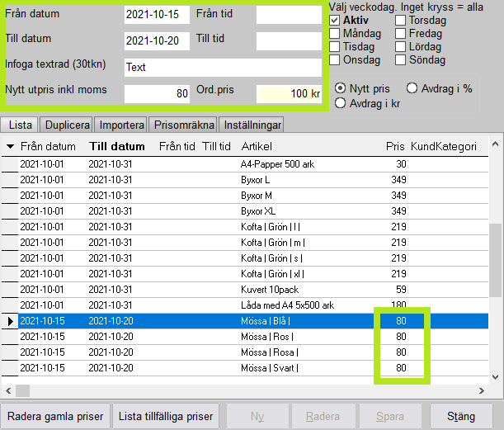The width and height of the screenshot is (504, 430).
Task: Enable the Lördag checkbox
Action: pos(401,47)
